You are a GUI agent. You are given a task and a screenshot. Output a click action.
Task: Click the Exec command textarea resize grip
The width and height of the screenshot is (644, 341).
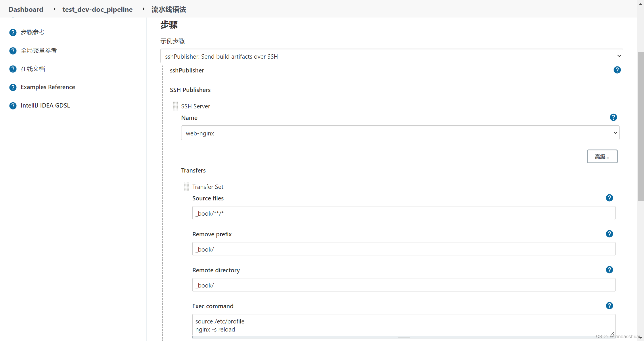tap(612, 334)
